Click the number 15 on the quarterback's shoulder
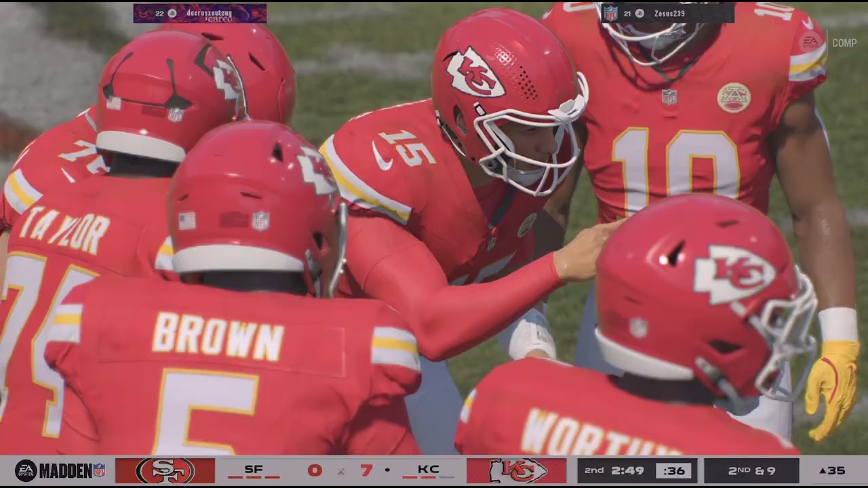The image size is (868, 488). coord(408,147)
